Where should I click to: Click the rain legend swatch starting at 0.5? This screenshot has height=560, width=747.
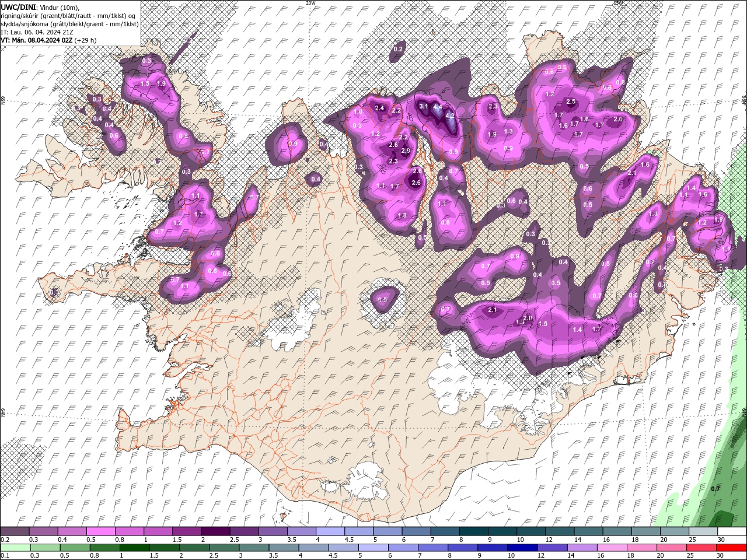coord(75,548)
